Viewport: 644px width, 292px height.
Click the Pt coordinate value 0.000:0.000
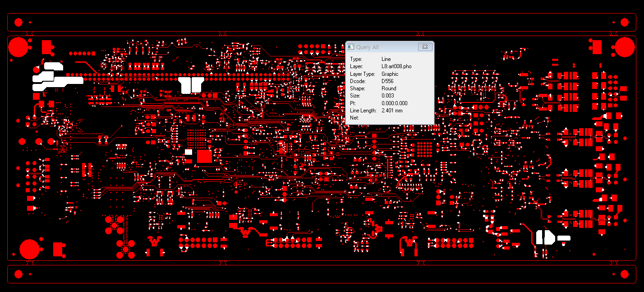coord(394,103)
